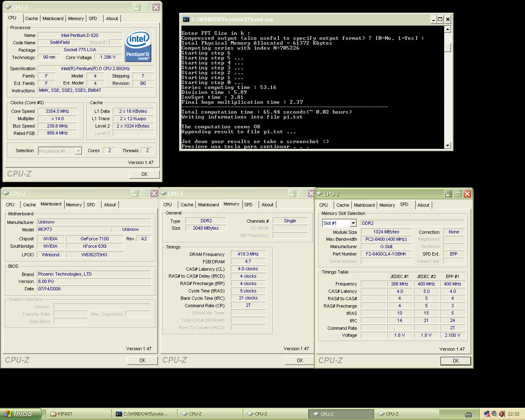
Task: Click the Intel Pentium D logo
Action: tap(138, 46)
